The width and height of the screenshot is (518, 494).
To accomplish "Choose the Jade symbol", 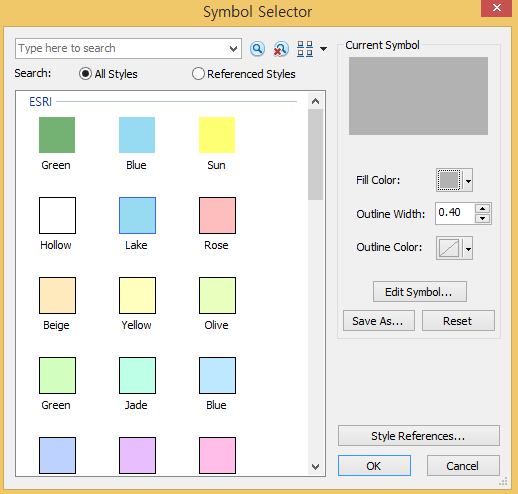I will [x=137, y=375].
